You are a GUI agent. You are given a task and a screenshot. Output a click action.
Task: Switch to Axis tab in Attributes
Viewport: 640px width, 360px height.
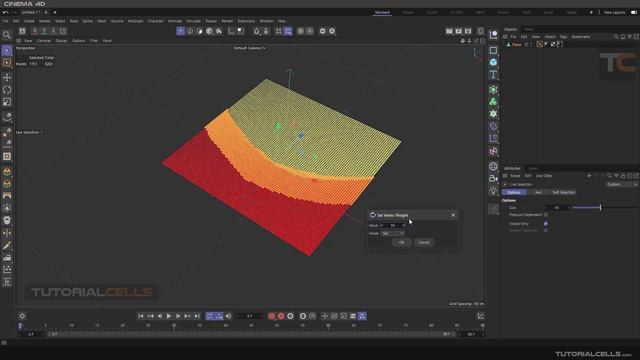(538, 192)
